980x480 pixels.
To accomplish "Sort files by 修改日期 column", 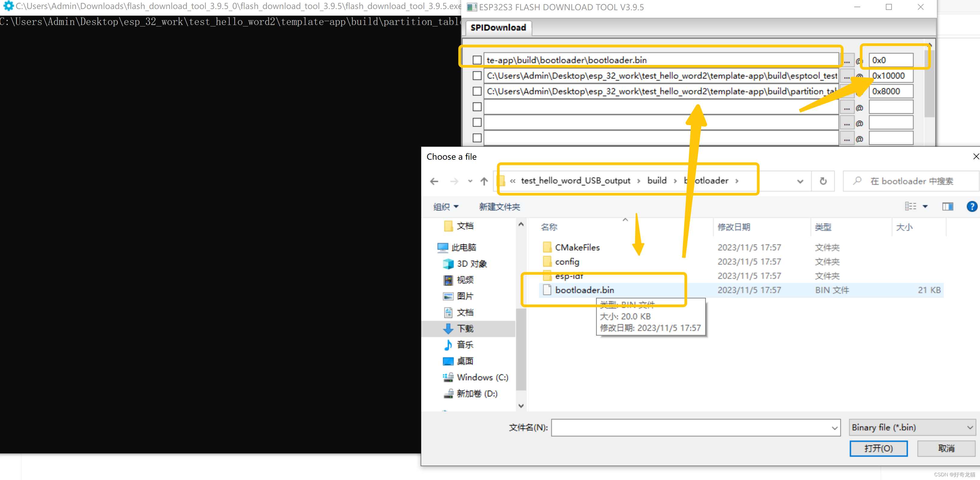I will (x=734, y=227).
